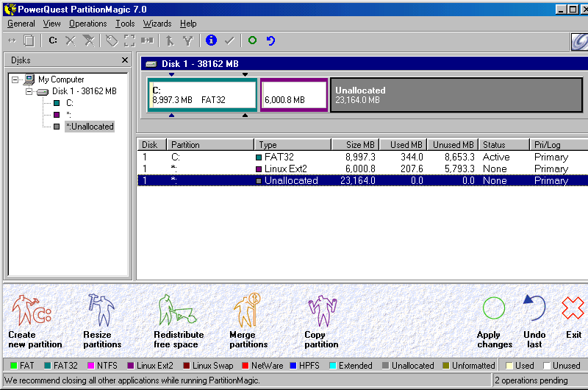Viewport: 588px width, 390px height.
Task: Click the C: create partition toolbar icon
Action: pos(53,40)
